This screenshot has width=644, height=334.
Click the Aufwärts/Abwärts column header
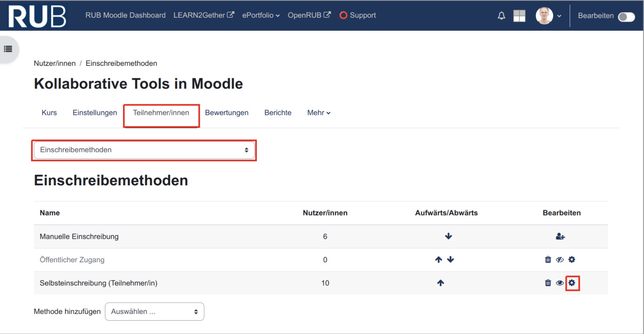446,213
